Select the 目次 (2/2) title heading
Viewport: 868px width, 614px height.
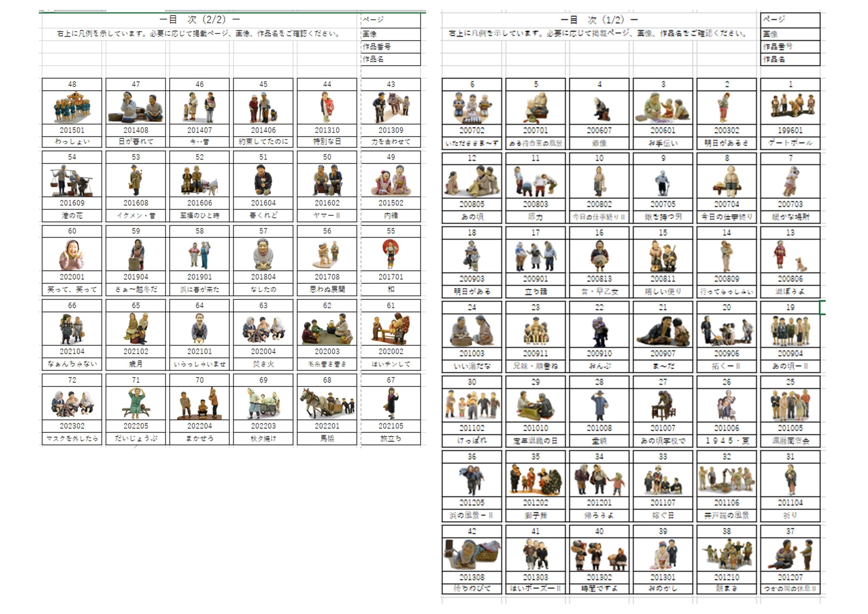200,19
